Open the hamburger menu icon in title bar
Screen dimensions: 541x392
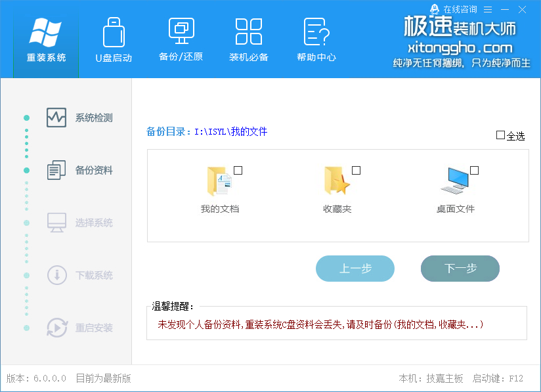(x=488, y=10)
